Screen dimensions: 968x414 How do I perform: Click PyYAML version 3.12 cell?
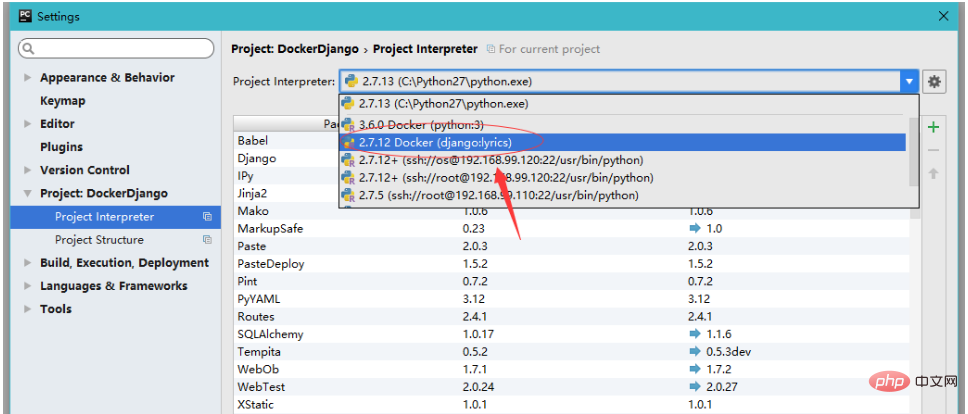pyautogui.click(x=472, y=299)
